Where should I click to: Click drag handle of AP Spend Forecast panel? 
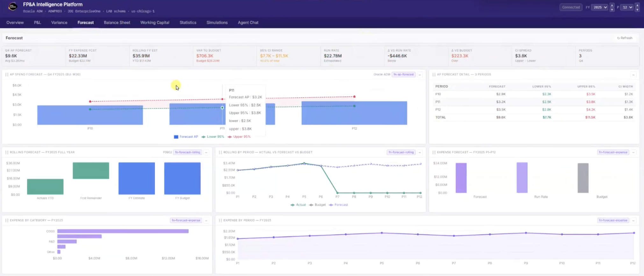click(7, 75)
